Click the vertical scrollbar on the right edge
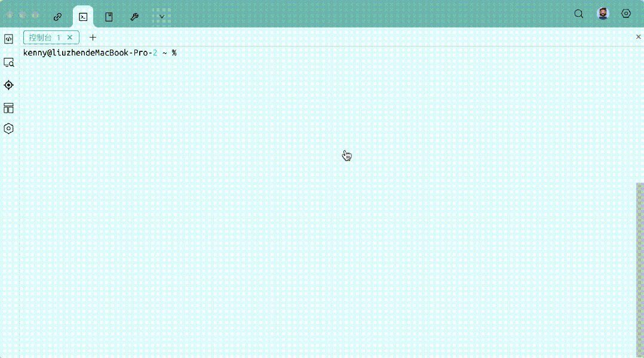 coord(640,268)
